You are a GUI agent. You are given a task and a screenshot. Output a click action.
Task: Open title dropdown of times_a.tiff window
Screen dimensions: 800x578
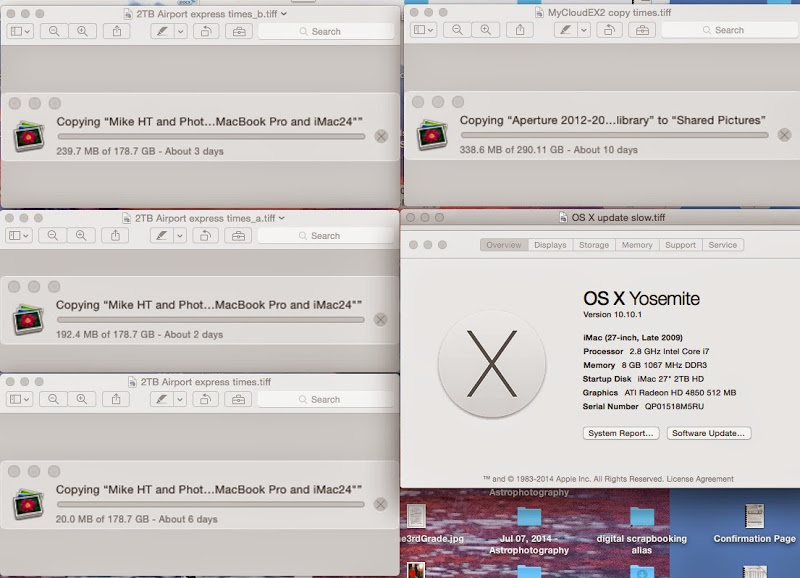(x=282, y=218)
